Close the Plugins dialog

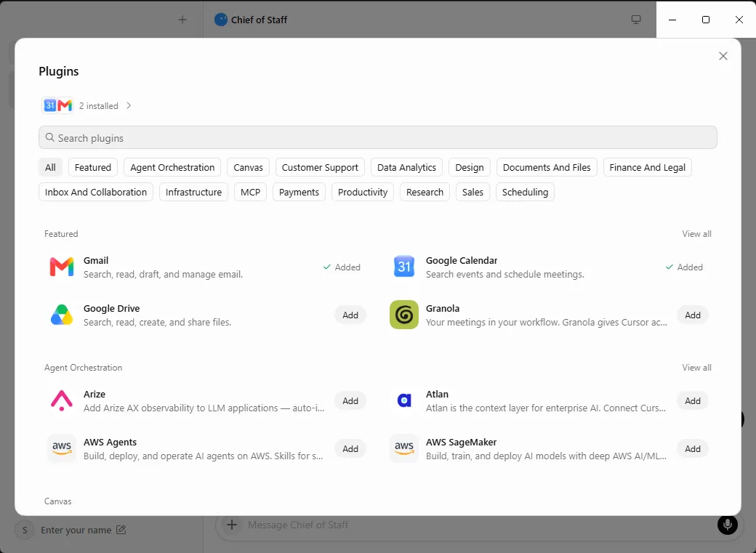[723, 56]
